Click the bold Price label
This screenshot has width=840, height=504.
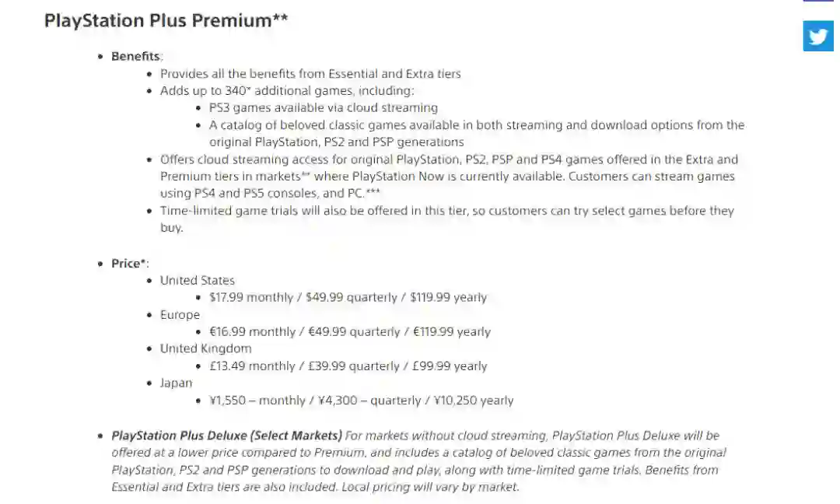point(128,264)
